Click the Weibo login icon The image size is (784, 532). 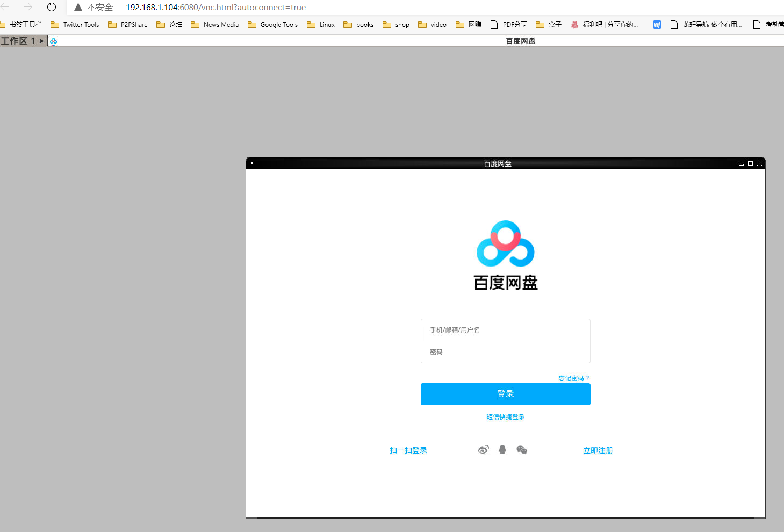[484, 450]
